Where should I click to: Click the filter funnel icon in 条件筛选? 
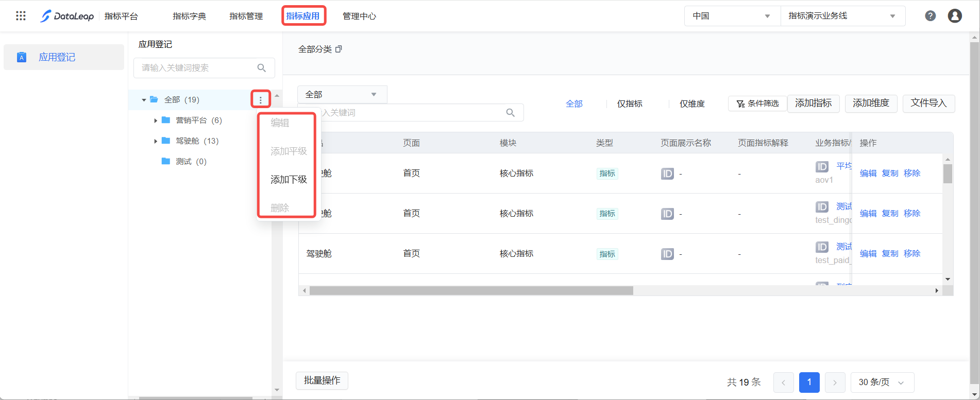(x=740, y=104)
